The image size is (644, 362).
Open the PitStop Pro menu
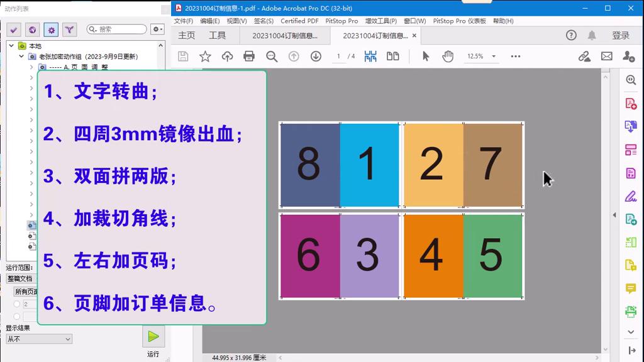pyautogui.click(x=341, y=21)
